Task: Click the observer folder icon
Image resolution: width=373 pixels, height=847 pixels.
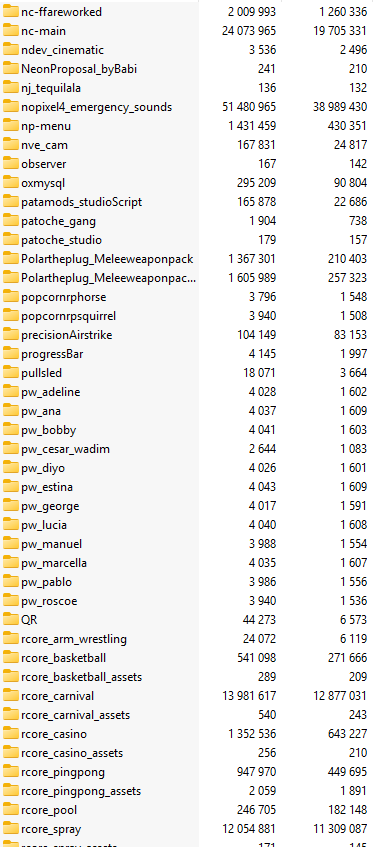Action: pos(10,164)
